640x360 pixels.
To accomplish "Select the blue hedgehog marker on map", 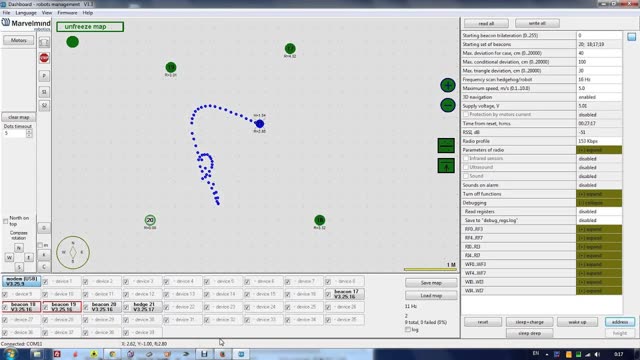I will click(259, 124).
